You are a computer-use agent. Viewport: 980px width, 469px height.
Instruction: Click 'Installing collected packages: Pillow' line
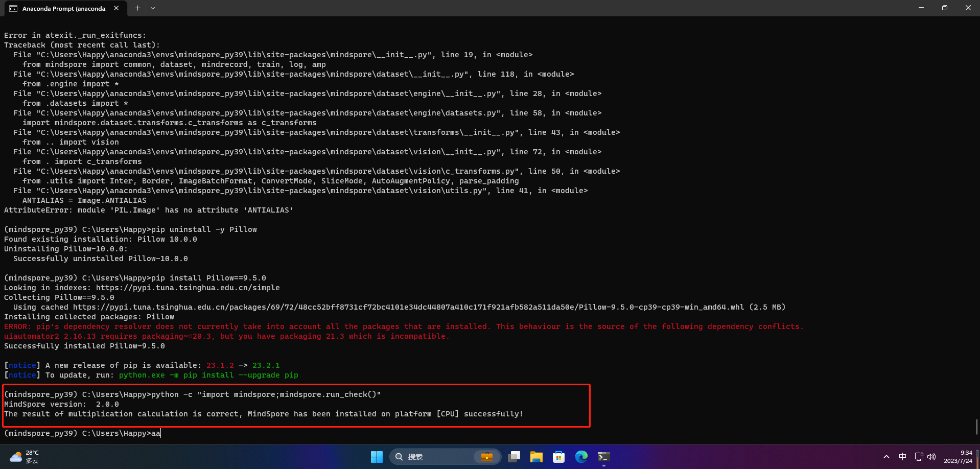(89, 317)
